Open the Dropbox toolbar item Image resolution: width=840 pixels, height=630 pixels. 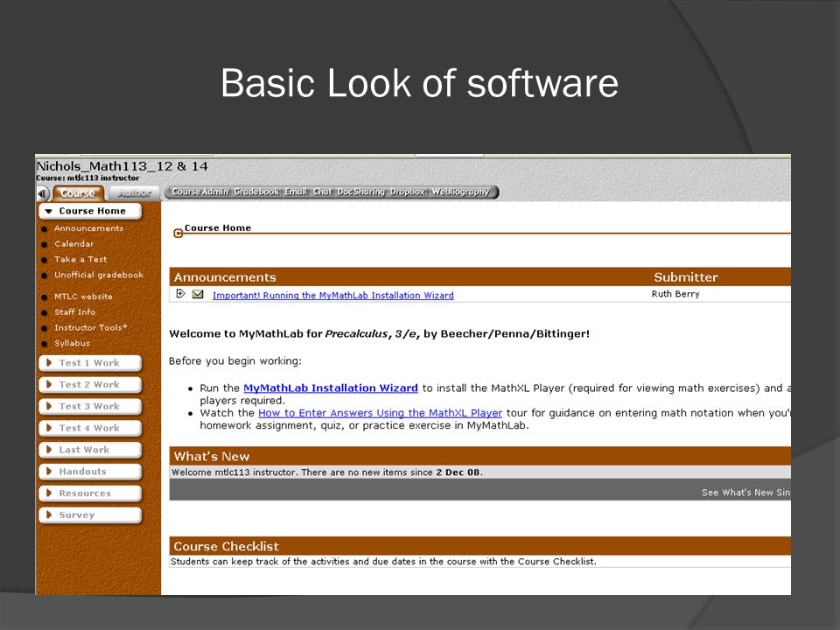coord(407,192)
